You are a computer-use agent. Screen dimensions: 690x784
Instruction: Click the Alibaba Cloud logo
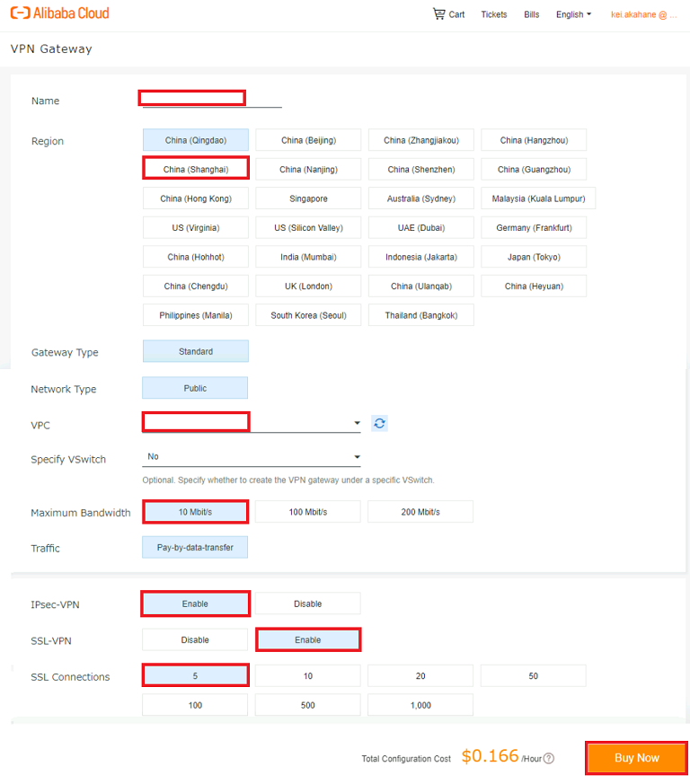pyautogui.click(x=59, y=13)
